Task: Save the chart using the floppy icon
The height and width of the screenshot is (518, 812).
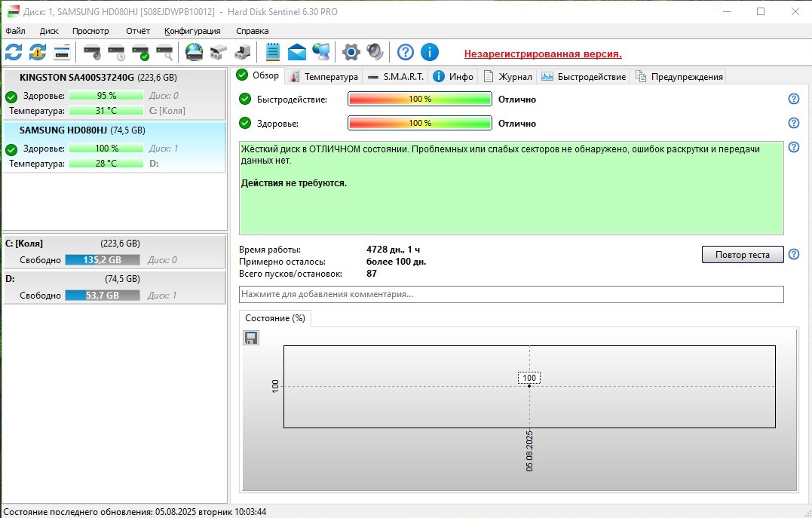Action: tap(251, 338)
